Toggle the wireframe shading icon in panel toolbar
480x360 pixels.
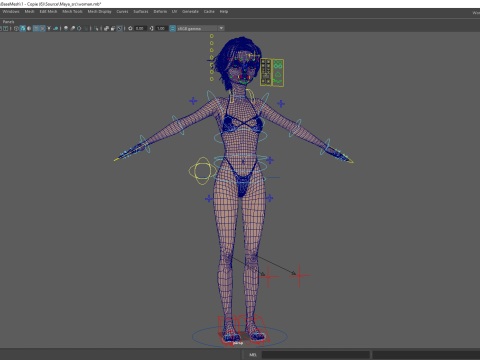[16, 29]
